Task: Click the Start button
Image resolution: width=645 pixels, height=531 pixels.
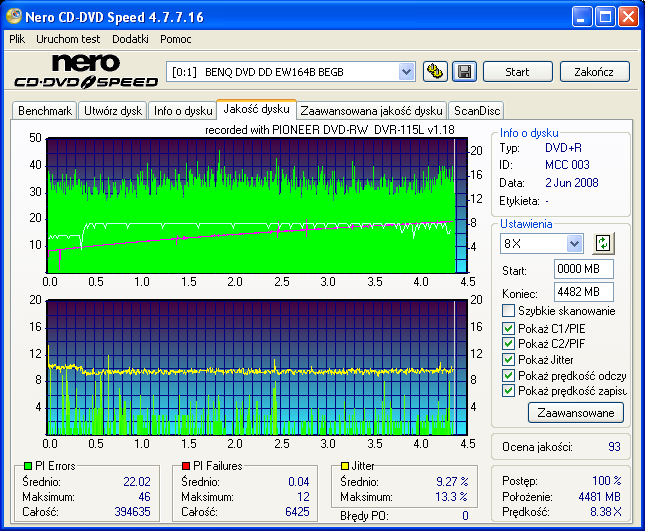Action: tap(517, 72)
